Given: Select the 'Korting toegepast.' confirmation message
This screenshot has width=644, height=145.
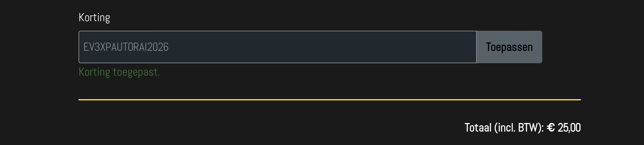Looking at the screenshot, I should tap(119, 72).
